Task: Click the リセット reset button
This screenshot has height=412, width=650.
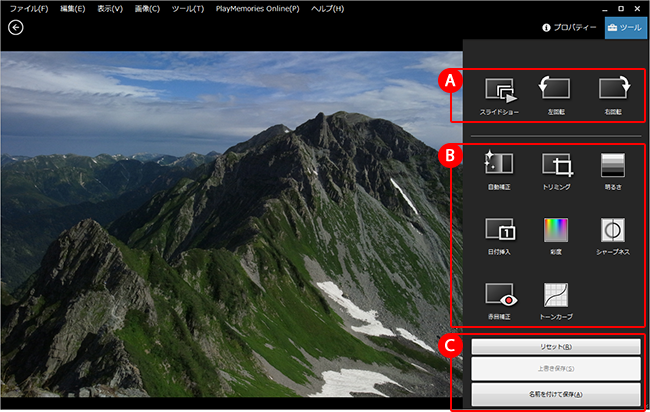Action: (x=555, y=346)
